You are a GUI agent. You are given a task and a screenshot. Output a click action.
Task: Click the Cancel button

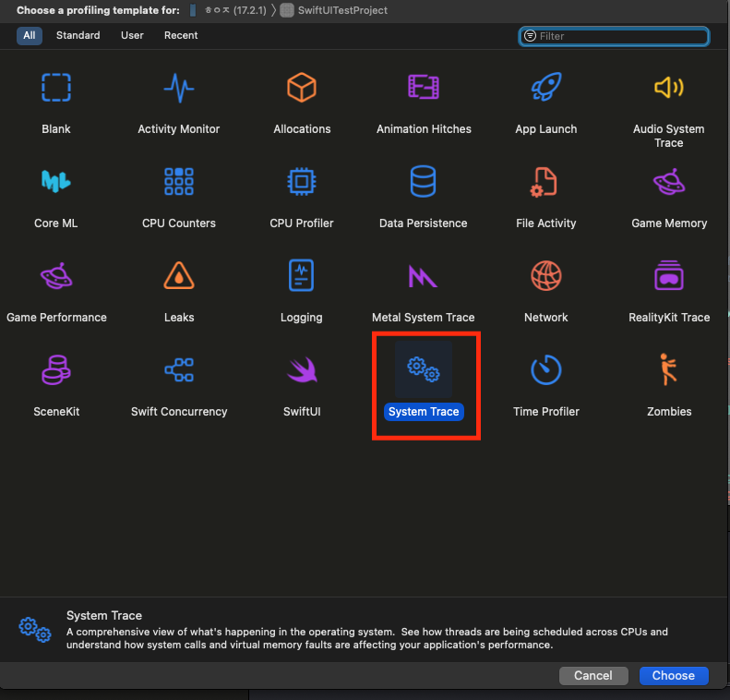593,675
